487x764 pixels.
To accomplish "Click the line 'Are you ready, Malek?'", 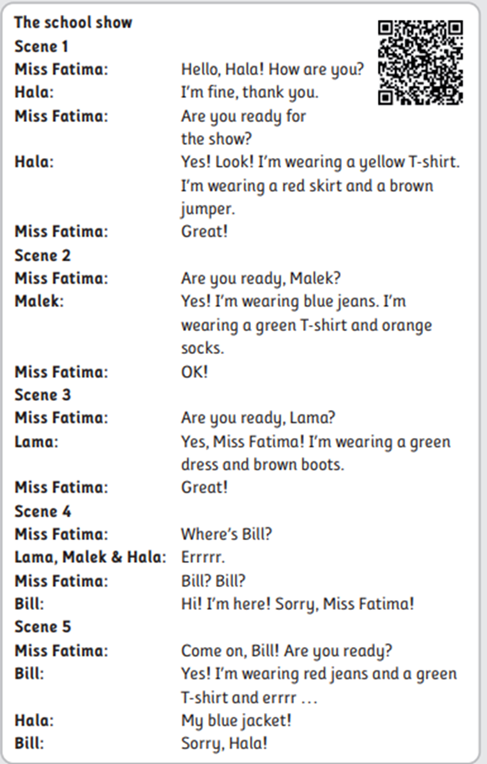I will coord(261,279).
